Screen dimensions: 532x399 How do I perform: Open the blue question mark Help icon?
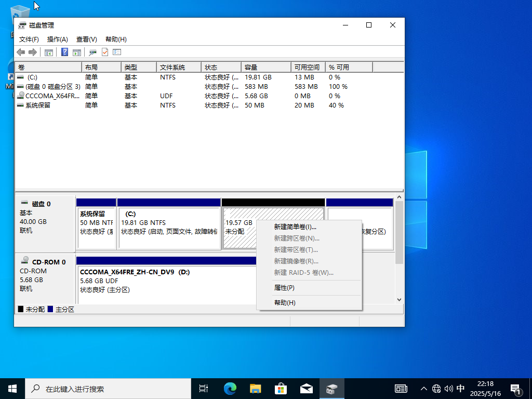click(x=64, y=52)
